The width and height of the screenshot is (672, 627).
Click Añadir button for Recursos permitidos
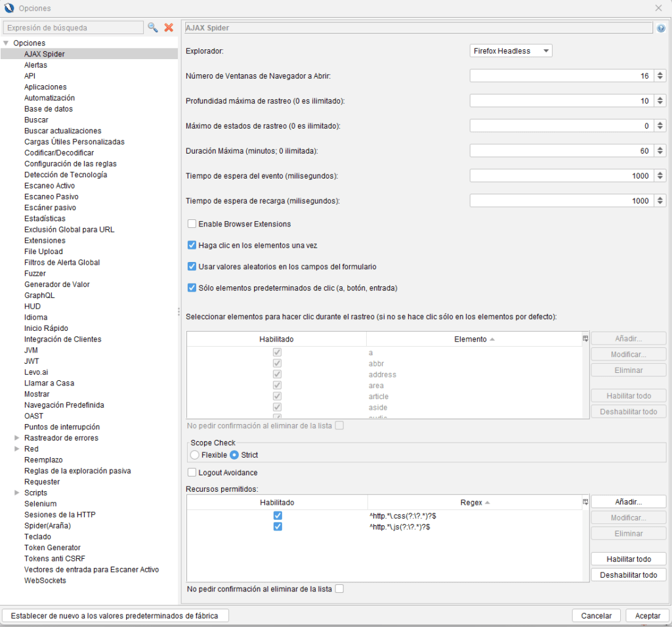point(628,502)
